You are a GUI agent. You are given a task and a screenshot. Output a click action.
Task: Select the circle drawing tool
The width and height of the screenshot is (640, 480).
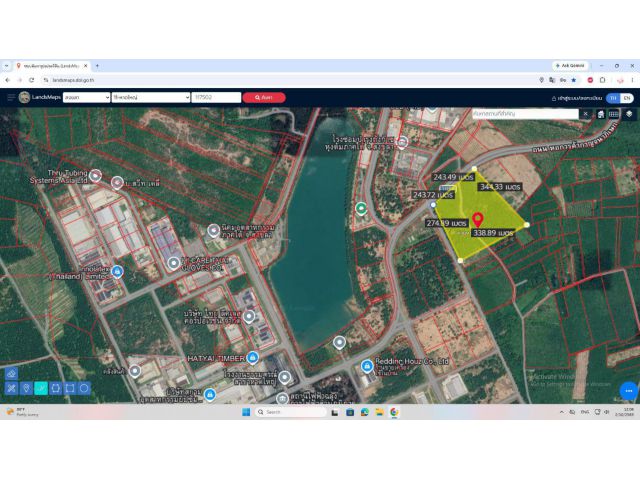coord(84,388)
